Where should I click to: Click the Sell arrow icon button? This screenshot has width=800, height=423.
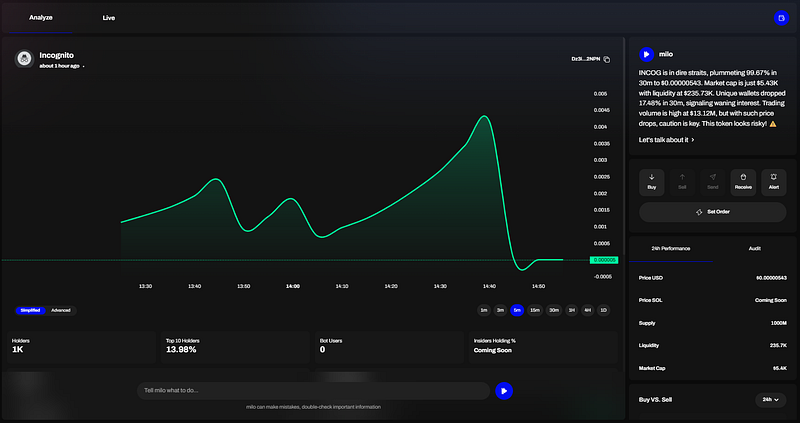(682, 181)
